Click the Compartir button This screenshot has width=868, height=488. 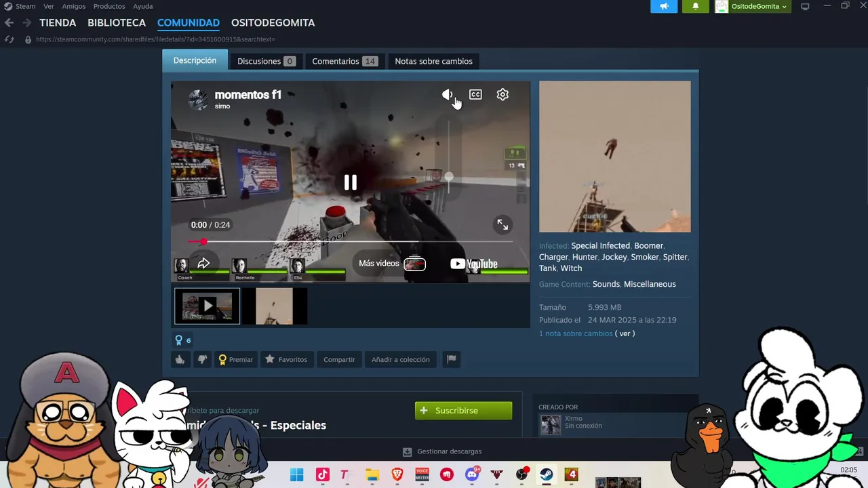(x=339, y=359)
